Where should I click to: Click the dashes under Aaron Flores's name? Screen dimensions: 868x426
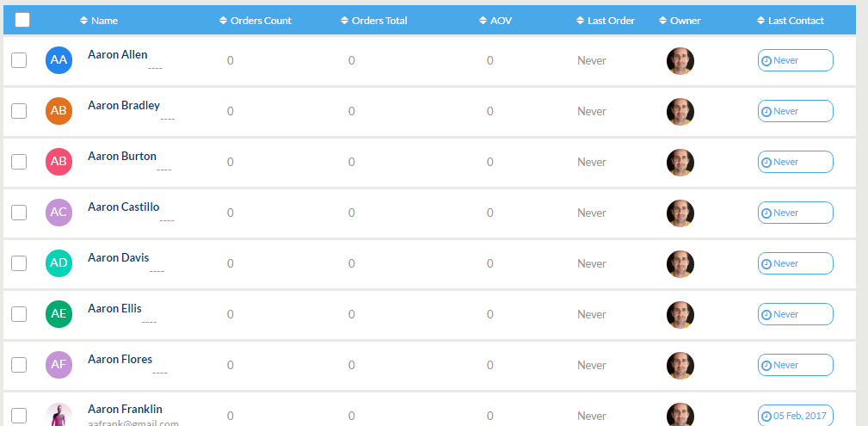[x=160, y=373]
